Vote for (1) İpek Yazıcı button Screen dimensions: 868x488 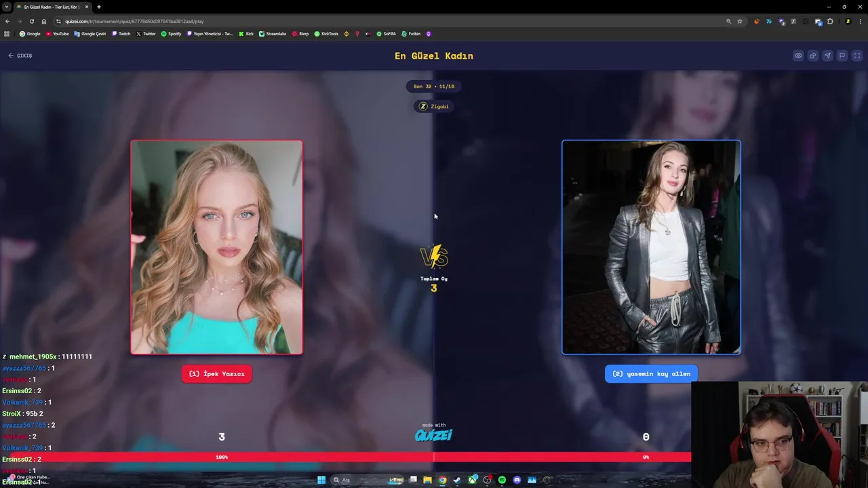(216, 373)
